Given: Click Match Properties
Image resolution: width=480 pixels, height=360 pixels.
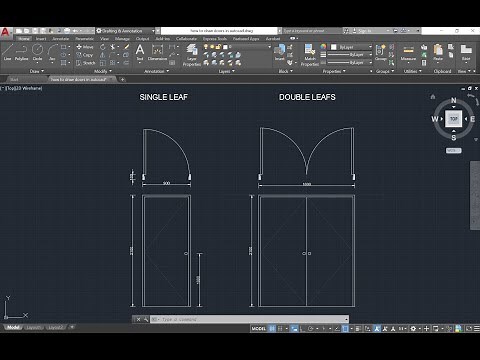Looking at the screenshot, I should 310,55.
